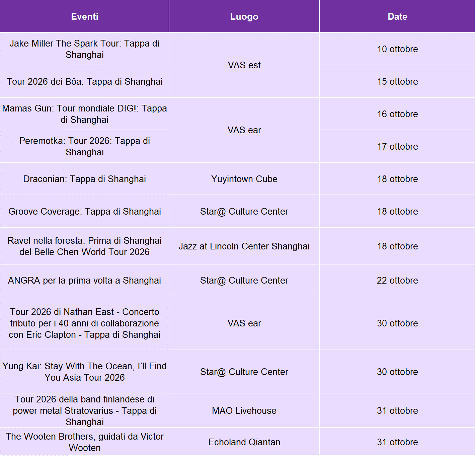The width and height of the screenshot is (476, 456).
Task: Select the Yuyintown Cube venue
Action: (244, 179)
